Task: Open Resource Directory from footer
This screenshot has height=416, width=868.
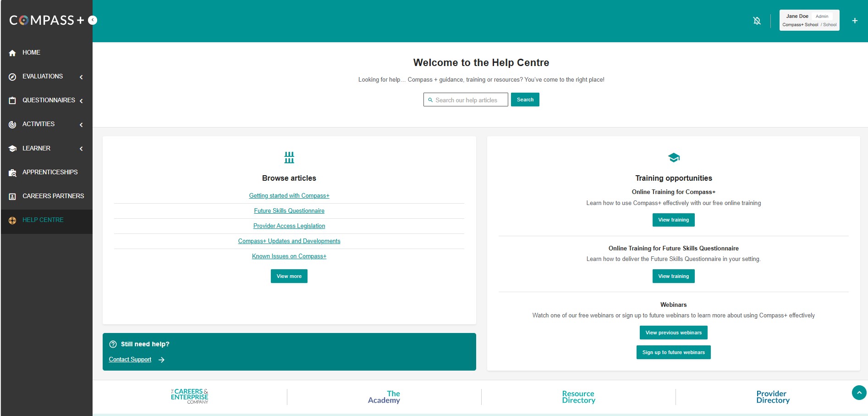Action: tap(578, 396)
